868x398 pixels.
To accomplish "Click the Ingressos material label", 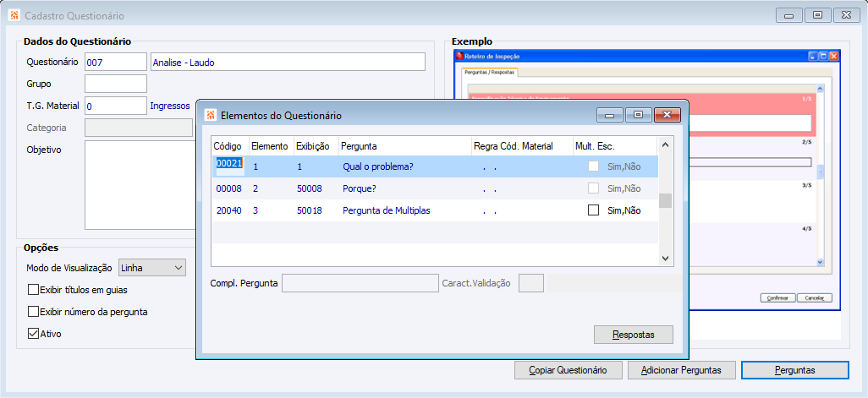I will point(170,106).
